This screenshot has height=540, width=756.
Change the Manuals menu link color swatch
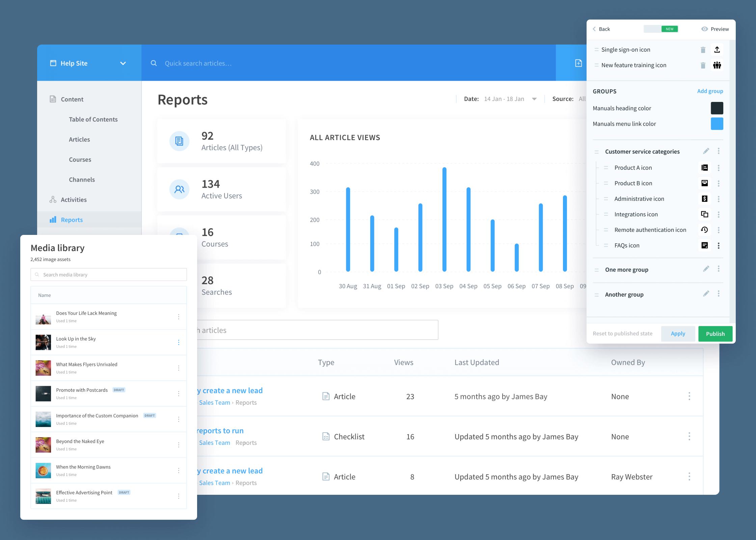717,124
